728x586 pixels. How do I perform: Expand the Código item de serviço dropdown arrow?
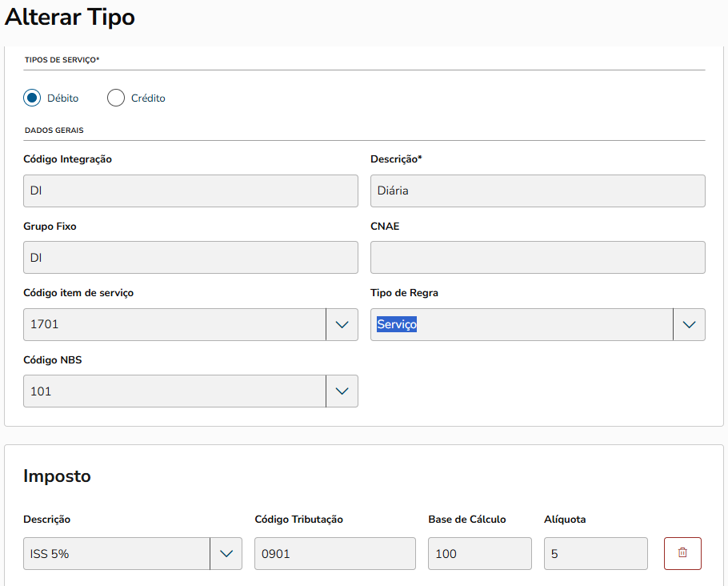(342, 325)
